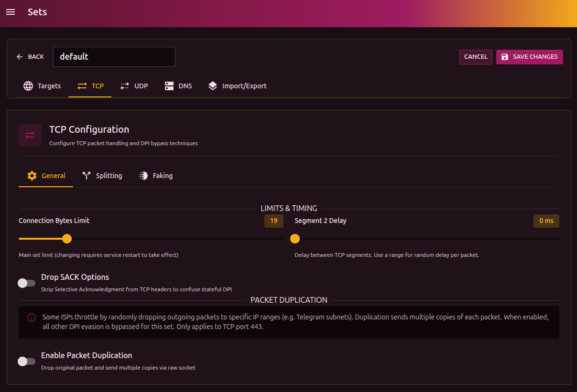Viewport: 577px width, 392px height.
Task: Click the Import/Export layers icon
Action: click(x=213, y=86)
